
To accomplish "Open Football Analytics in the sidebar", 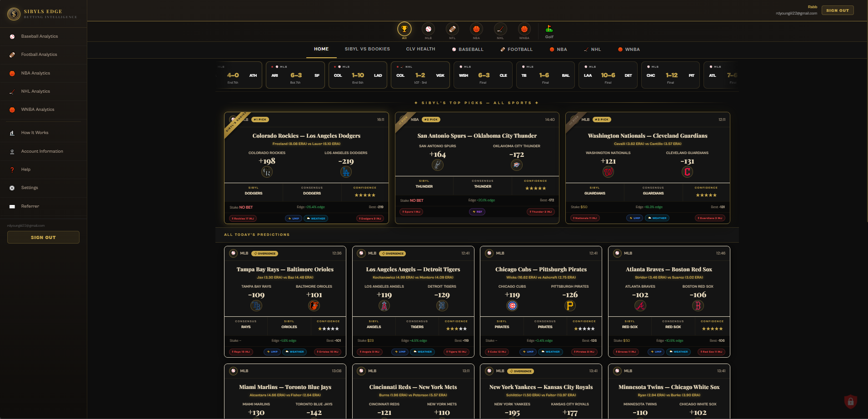I will [44, 55].
